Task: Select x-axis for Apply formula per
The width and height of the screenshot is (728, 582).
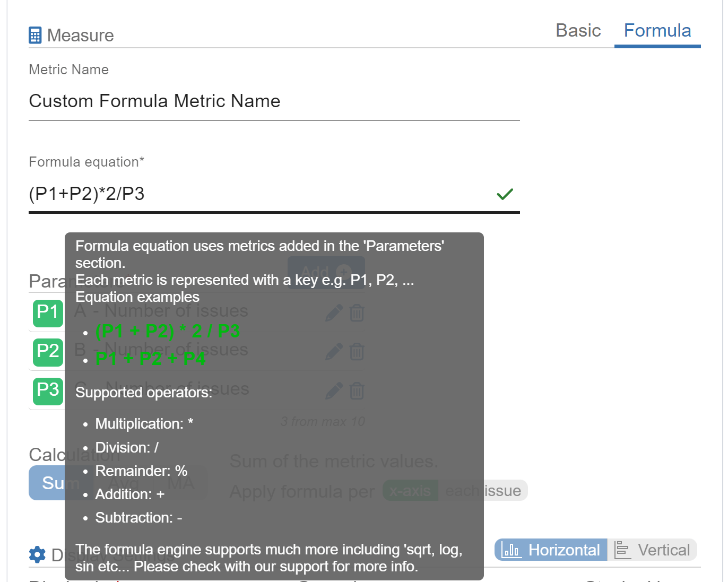Action: [x=410, y=490]
